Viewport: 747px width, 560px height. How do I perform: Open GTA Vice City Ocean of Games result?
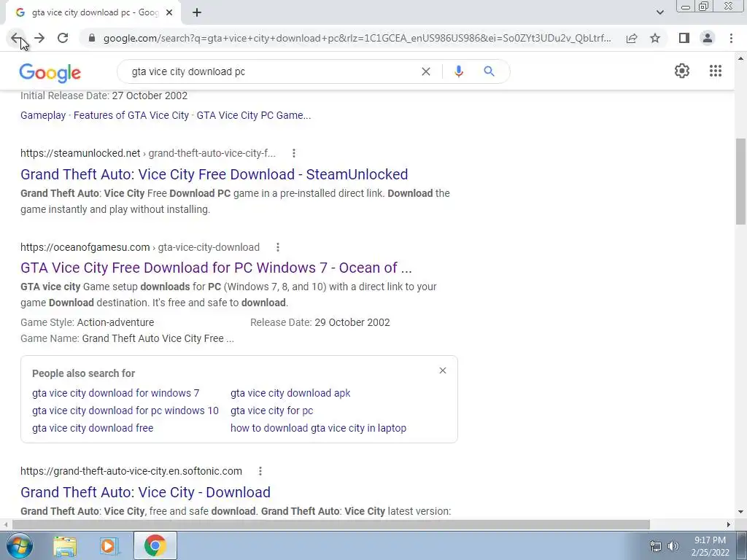[x=216, y=268]
